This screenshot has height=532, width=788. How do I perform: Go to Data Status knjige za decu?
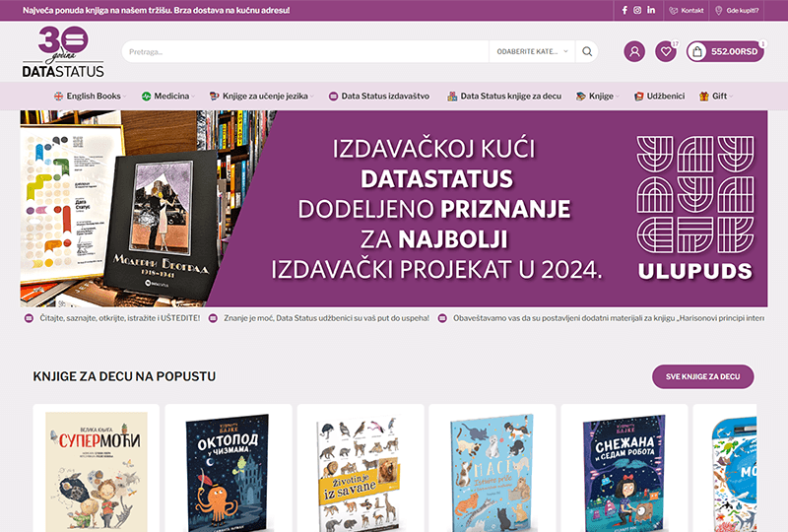(x=510, y=96)
